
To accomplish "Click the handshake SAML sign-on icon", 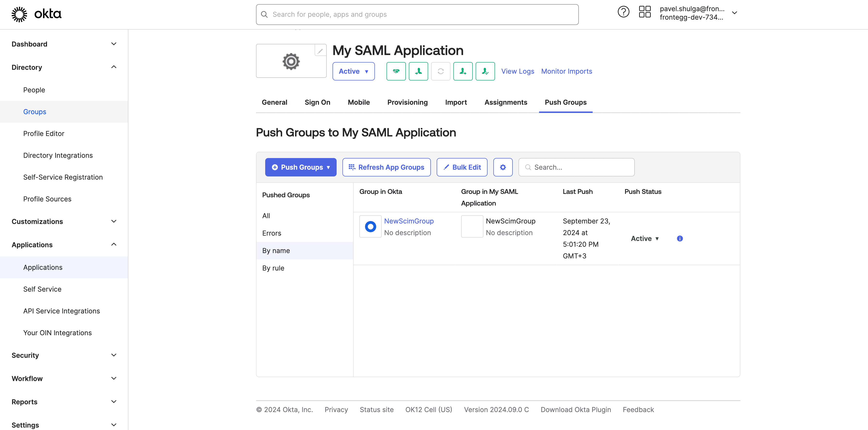I will [x=396, y=71].
